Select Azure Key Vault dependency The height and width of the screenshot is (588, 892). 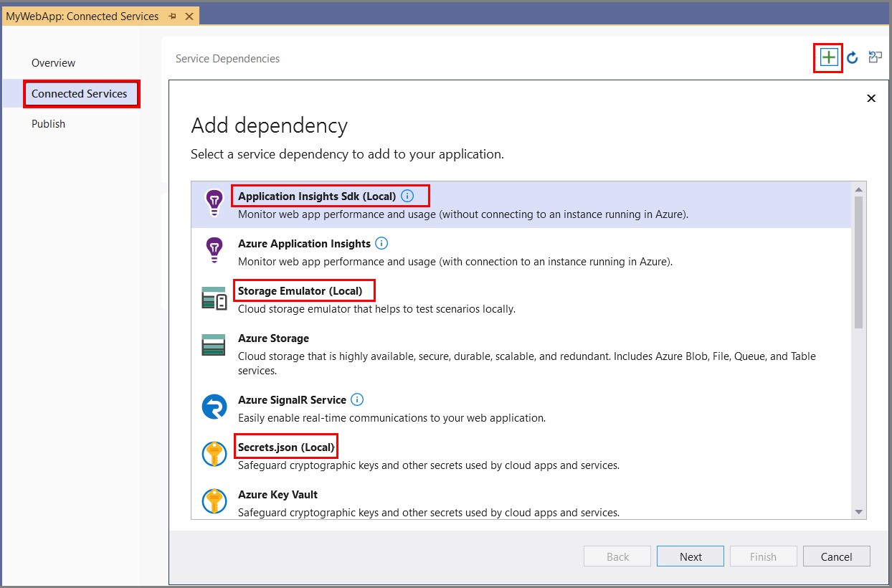click(521, 501)
